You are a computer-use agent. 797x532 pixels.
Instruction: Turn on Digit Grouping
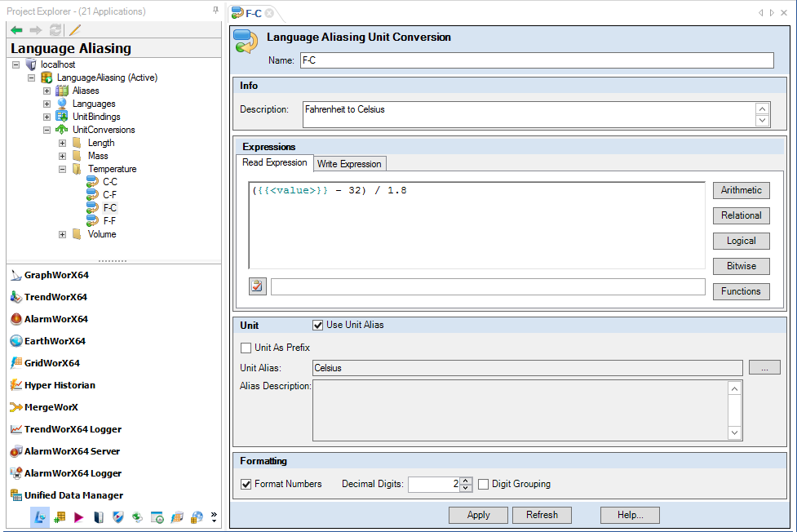[484, 483]
